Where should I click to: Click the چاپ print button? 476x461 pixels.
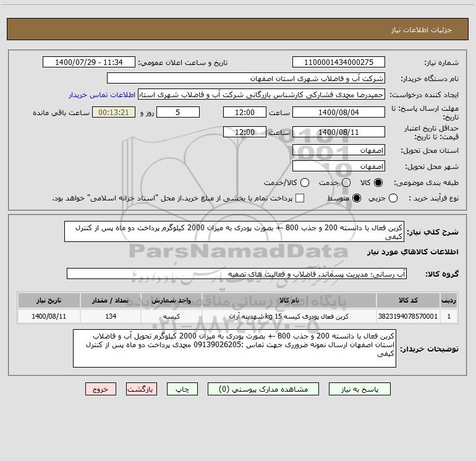(182, 389)
